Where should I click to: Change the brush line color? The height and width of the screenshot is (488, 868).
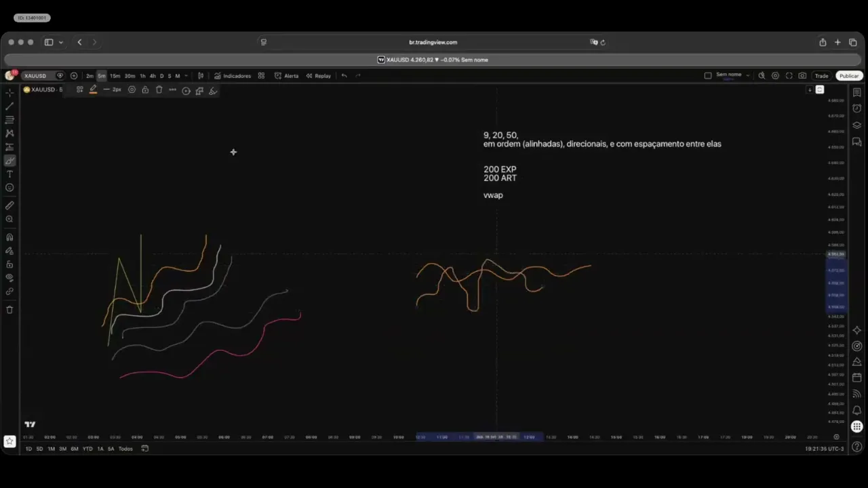click(x=93, y=89)
